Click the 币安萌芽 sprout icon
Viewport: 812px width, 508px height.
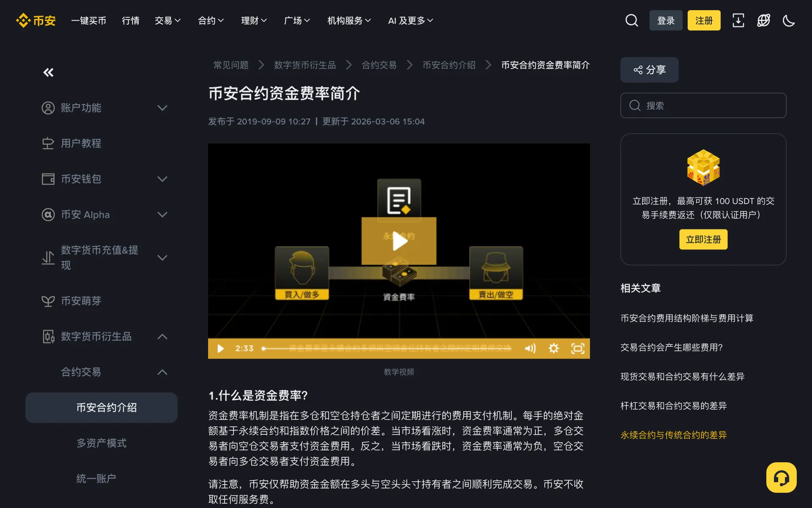(48, 301)
